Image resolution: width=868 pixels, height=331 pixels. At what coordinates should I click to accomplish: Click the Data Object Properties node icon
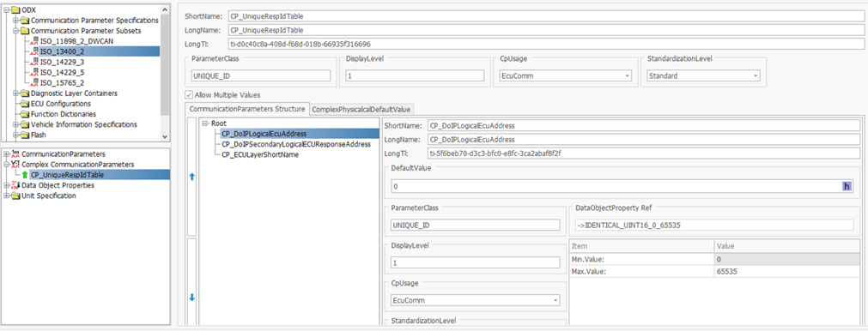(15, 186)
